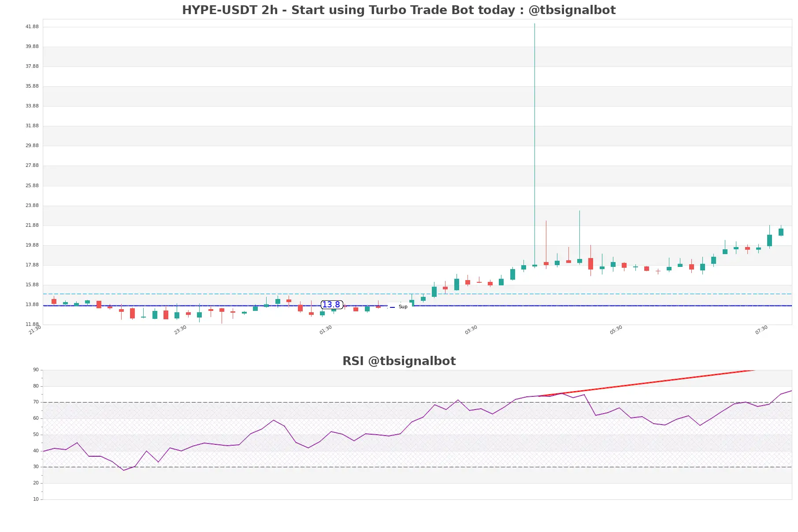Click the 01:30 time axis label
This screenshot has height=532, width=798.
click(x=326, y=330)
